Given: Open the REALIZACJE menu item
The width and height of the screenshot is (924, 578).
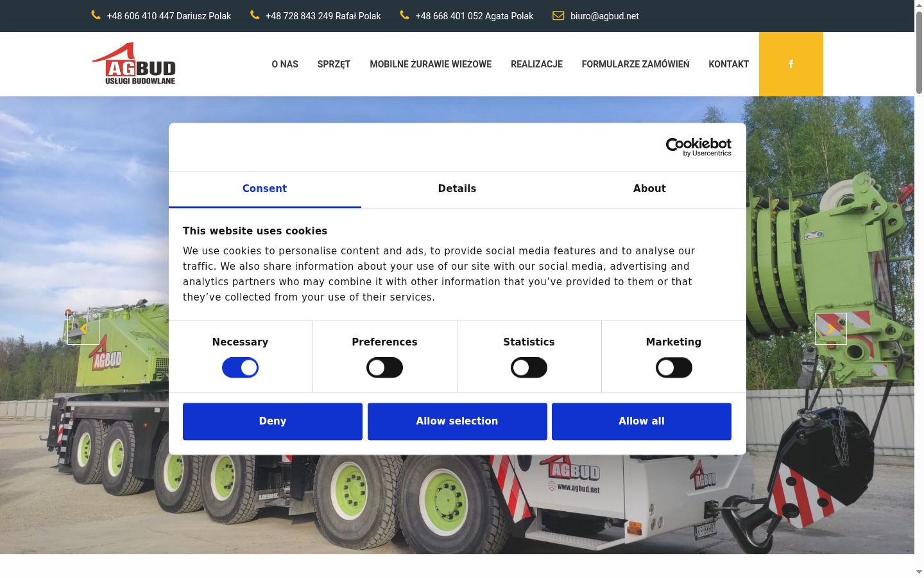Looking at the screenshot, I should pyautogui.click(x=536, y=64).
